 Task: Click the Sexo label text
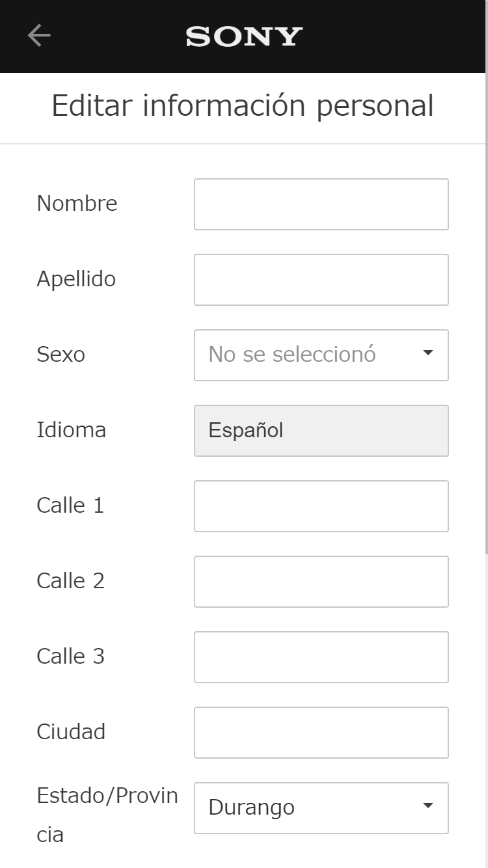coord(61,355)
